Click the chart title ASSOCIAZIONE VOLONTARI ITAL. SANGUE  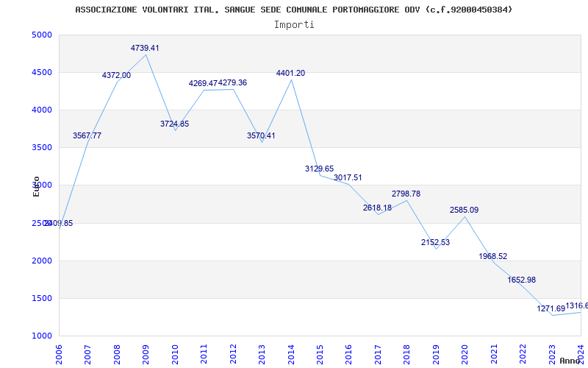pos(293,10)
